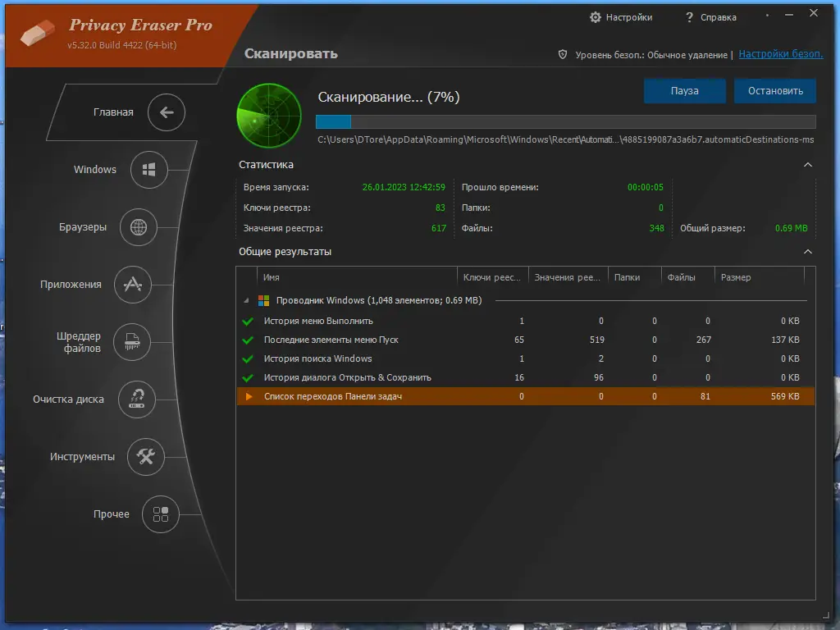This screenshot has width=840, height=630.
Task: Click the total size value 0.69 MB
Action: pos(792,228)
